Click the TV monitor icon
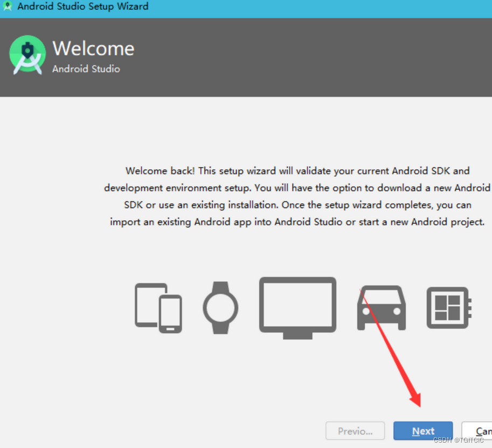This screenshot has width=492, height=448. (297, 308)
